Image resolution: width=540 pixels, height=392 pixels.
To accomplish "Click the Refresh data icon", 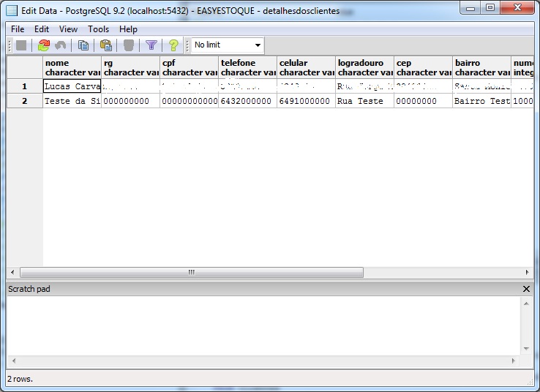I will 43,45.
